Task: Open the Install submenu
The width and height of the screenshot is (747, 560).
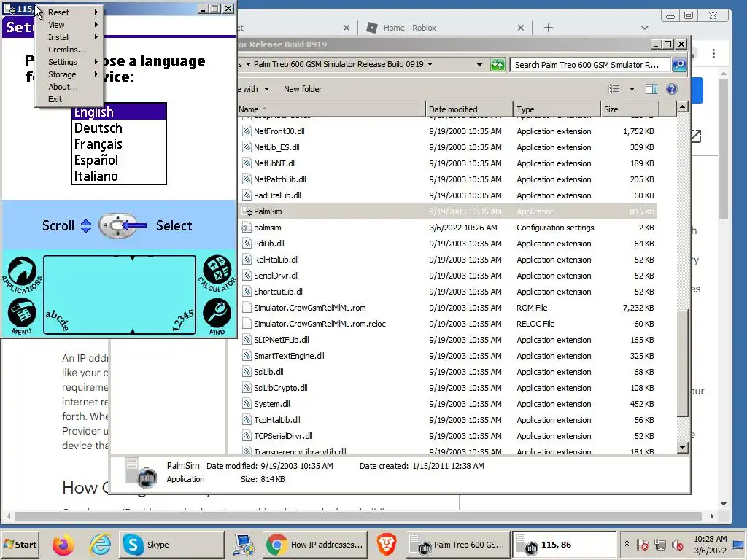Action: pos(69,37)
